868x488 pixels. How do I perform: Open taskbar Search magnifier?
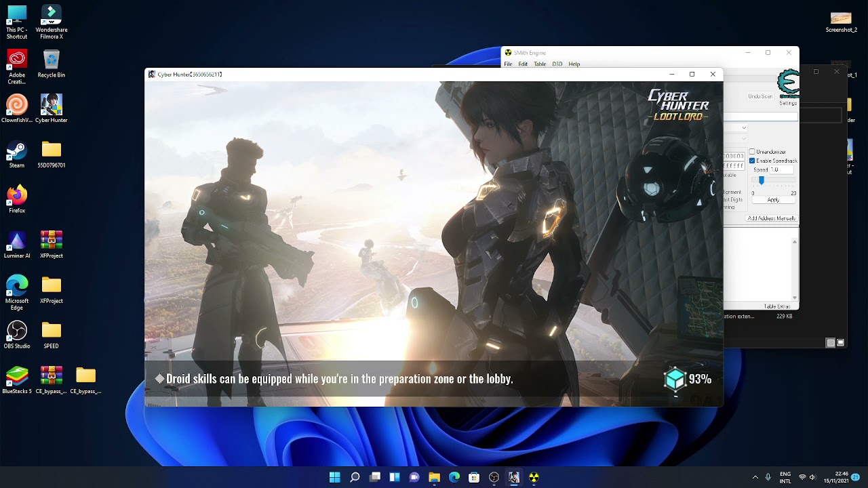(x=355, y=477)
